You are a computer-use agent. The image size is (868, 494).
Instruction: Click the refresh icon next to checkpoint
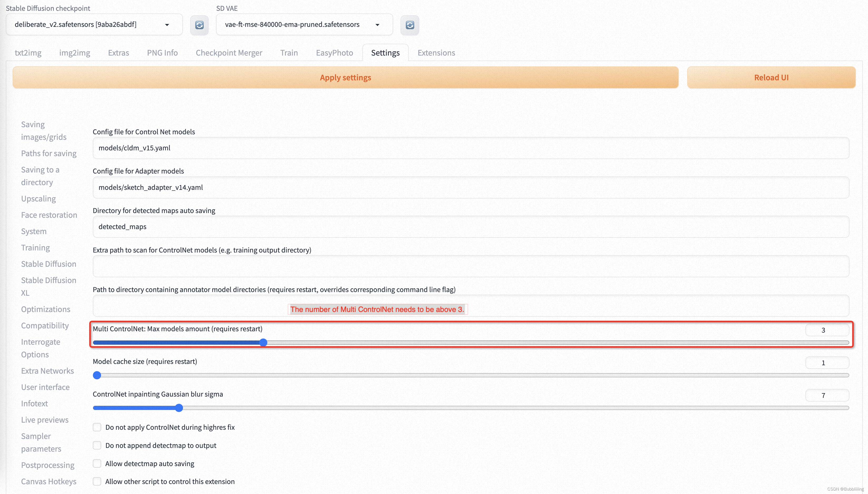tap(199, 24)
